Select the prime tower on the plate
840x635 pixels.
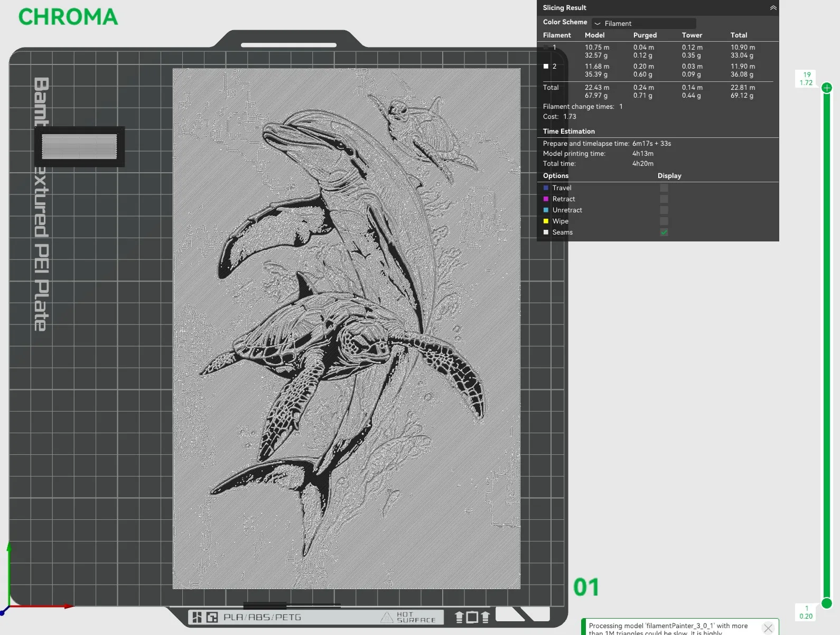click(x=79, y=146)
